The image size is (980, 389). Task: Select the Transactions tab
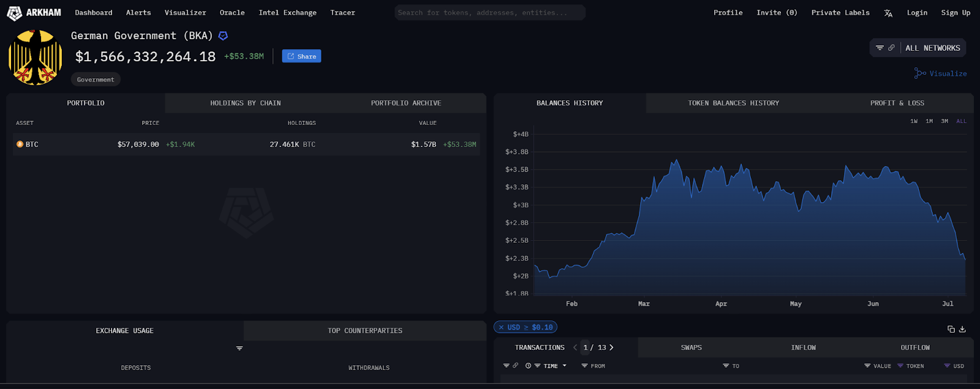(x=540, y=347)
